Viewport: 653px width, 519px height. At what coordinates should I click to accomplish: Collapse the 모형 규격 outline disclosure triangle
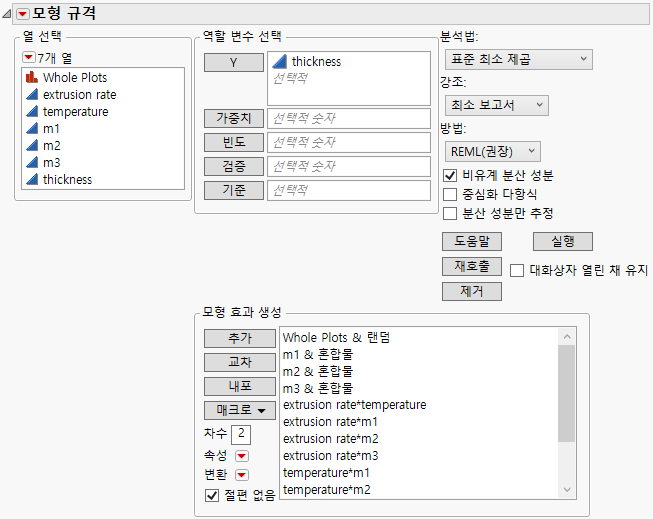[7, 14]
